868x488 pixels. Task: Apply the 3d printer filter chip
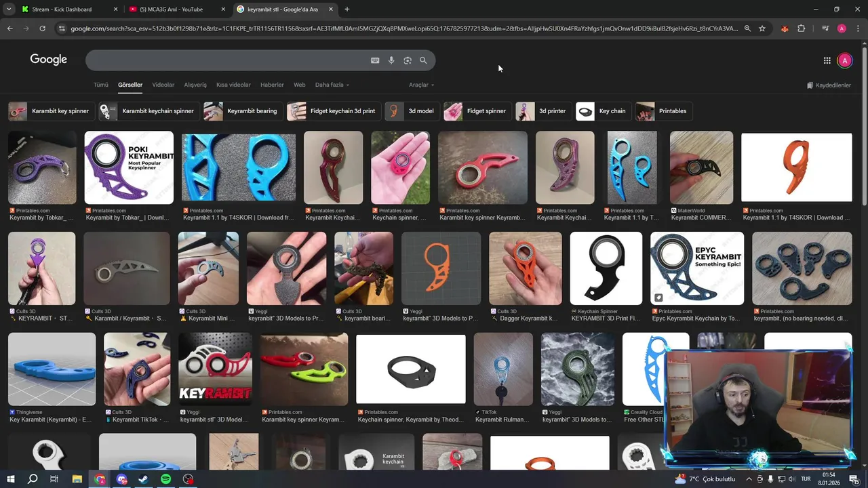point(543,111)
